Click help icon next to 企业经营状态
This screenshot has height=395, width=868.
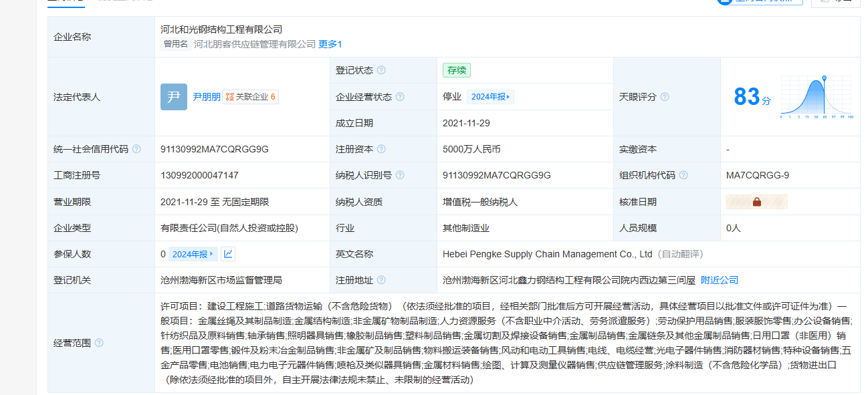click(x=400, y=97)
